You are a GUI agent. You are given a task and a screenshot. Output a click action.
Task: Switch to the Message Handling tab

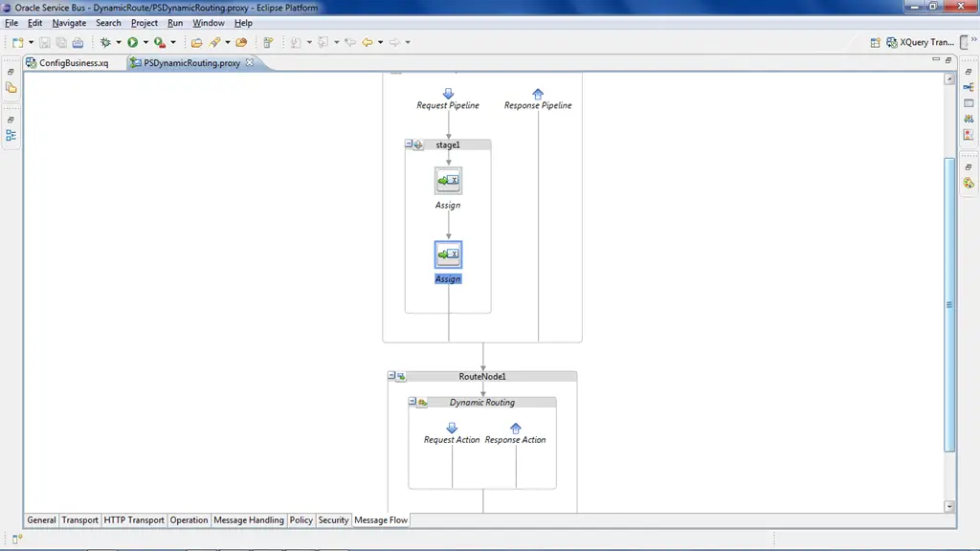point(248,519)
